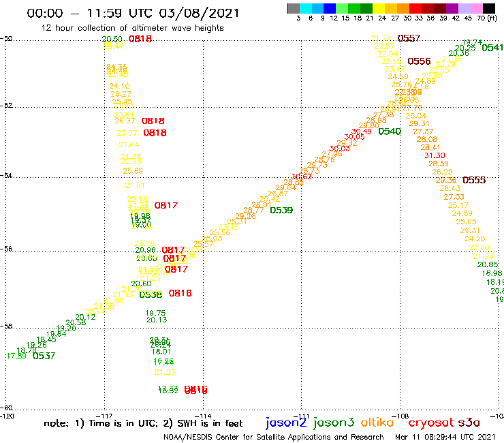Select the wave height '25.89'
504x443 pixels.
coord(132,171)
